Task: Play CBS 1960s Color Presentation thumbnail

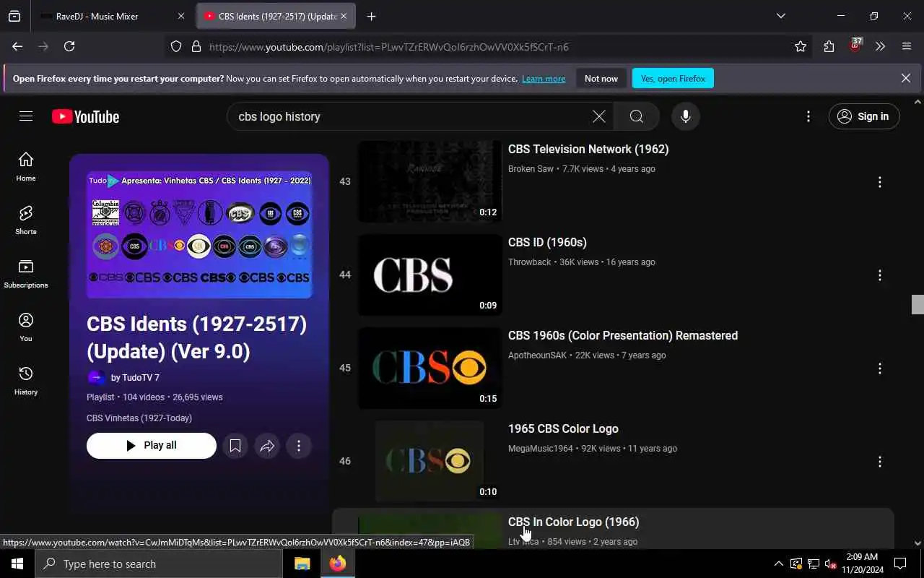Action: coord(430,368)
